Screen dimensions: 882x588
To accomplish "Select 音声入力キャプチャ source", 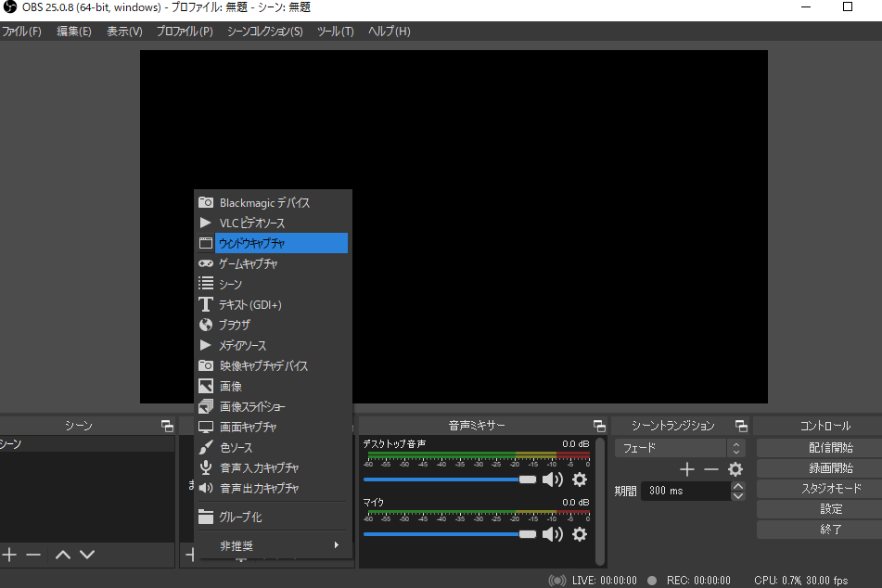I will click(x=273, y=467).
